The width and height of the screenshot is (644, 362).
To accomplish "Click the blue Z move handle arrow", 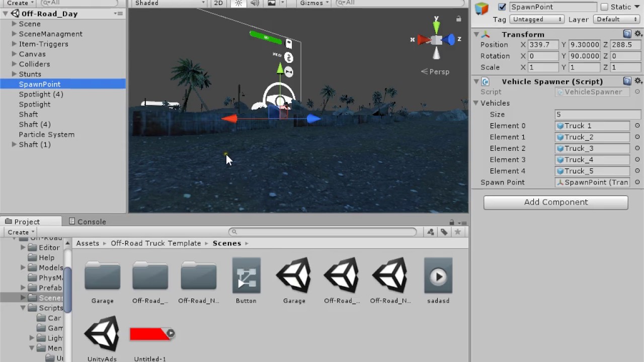I will (313, 119).
